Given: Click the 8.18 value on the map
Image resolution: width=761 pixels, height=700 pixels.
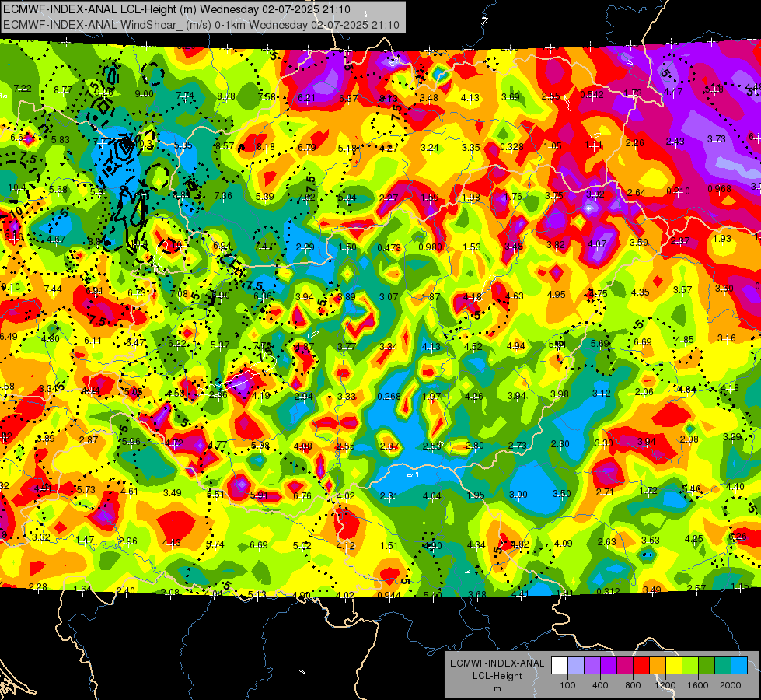Looking at the screenshot, I should 266,147.
